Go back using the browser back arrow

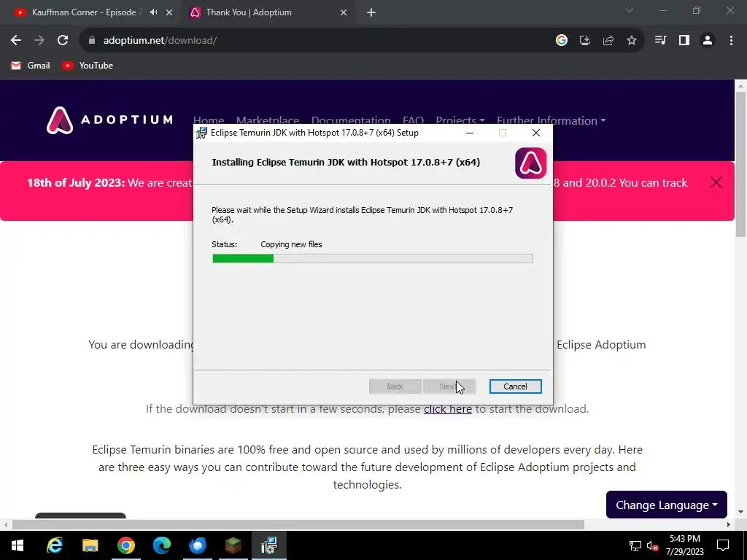[16, 41]
